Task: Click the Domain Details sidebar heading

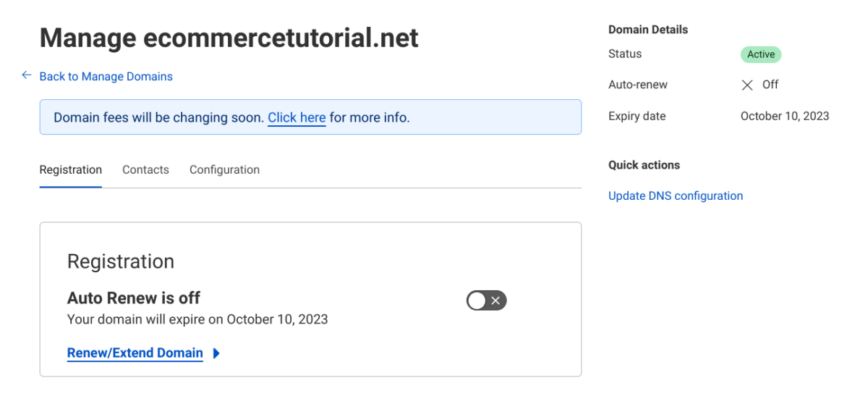Action: tap(648, 30)
